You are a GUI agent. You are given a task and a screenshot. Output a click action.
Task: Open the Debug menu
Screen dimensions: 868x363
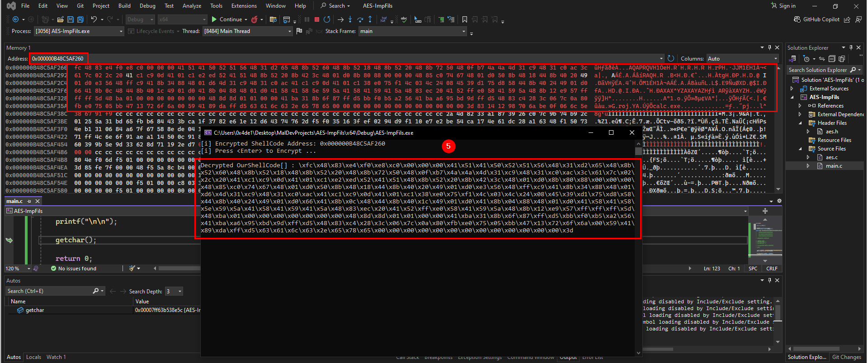(x=147, y=6)
